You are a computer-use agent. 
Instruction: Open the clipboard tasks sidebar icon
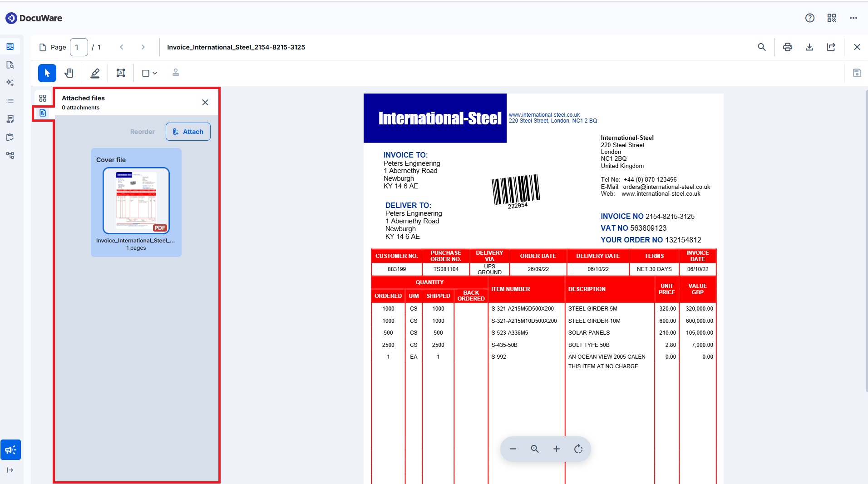(x=10, y=137)
